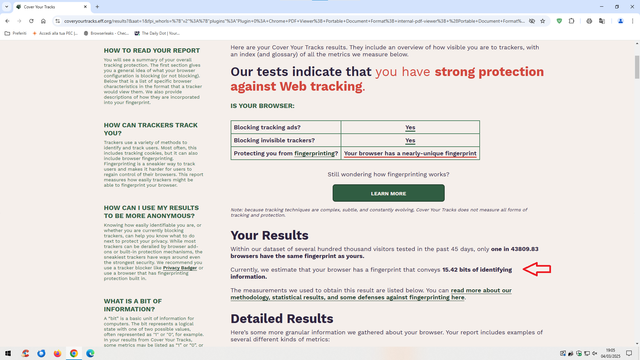This screenshot has height=360, width=640.
Task: Bookmark this page with the star icon
Action: 542,21
